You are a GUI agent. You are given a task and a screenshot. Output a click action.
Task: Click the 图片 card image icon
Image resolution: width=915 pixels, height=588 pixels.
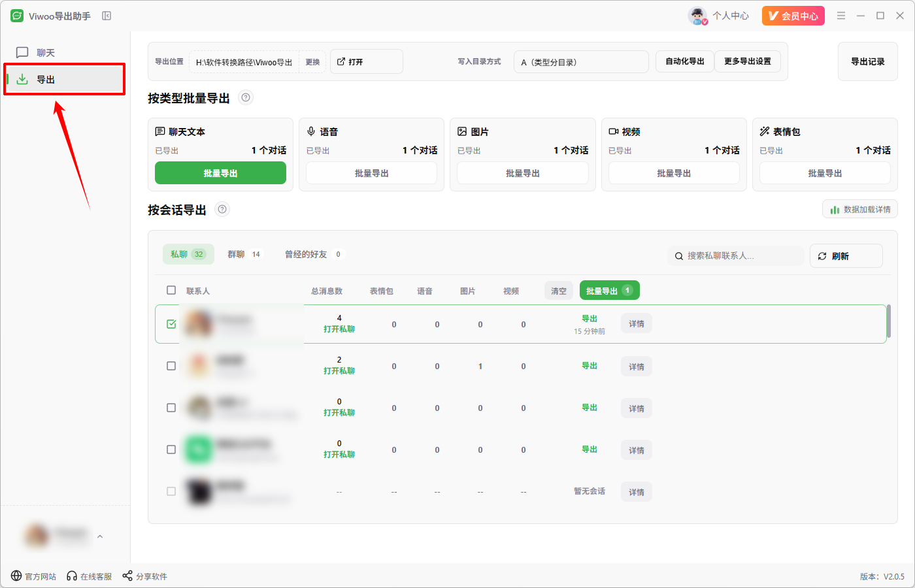(462, 131)
